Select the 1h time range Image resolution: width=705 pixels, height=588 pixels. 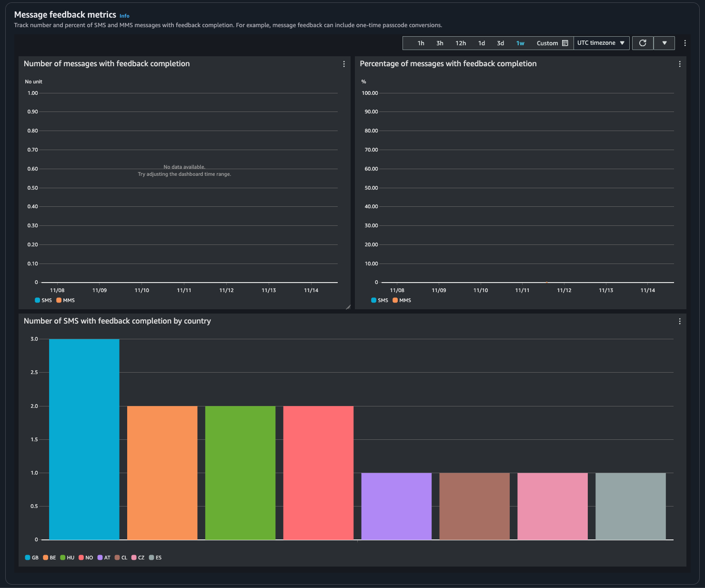coord(421,43)
